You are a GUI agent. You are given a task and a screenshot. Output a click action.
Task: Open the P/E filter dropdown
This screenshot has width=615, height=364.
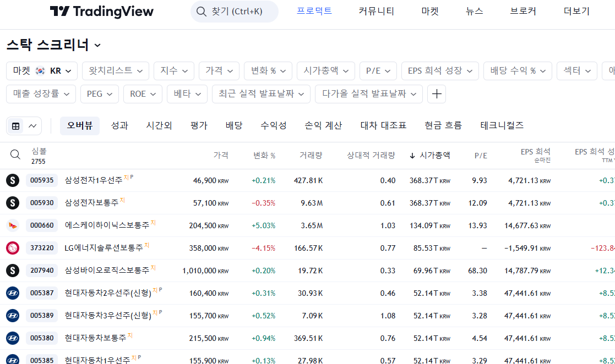[378, 71]
